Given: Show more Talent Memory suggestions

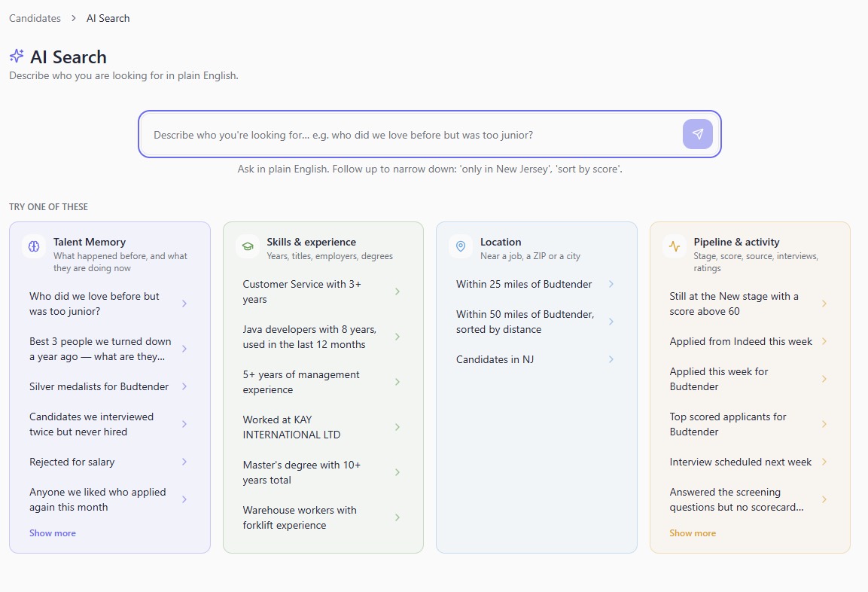Looking at the screenshot, I should click(53, 532).
